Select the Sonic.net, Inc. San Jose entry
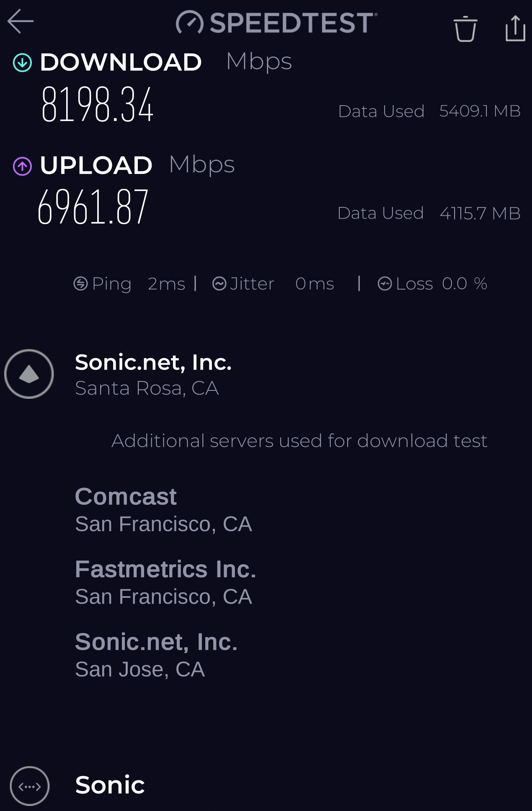The image size is (532, 811). tap(156, 654)
